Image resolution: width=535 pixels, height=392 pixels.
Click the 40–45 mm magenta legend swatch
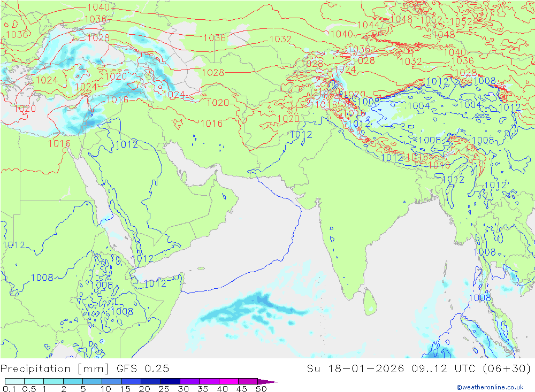tap(228, 381)
